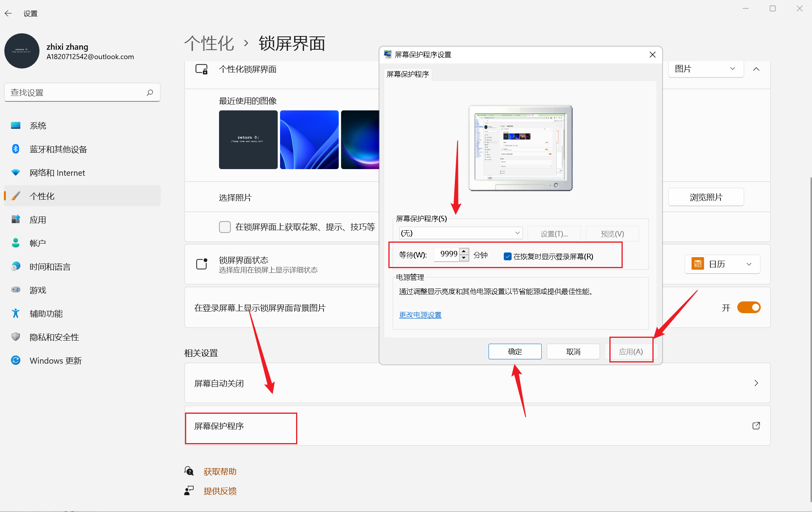Enable fun facts and tips checkbox on lock screen
The width and height of the screenshot is (812, 512).
(225, 227)
